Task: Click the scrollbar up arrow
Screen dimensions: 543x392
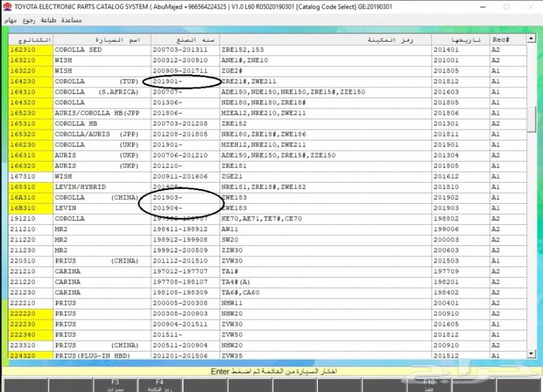Action: pyautogui.click(x=531, y=39)
